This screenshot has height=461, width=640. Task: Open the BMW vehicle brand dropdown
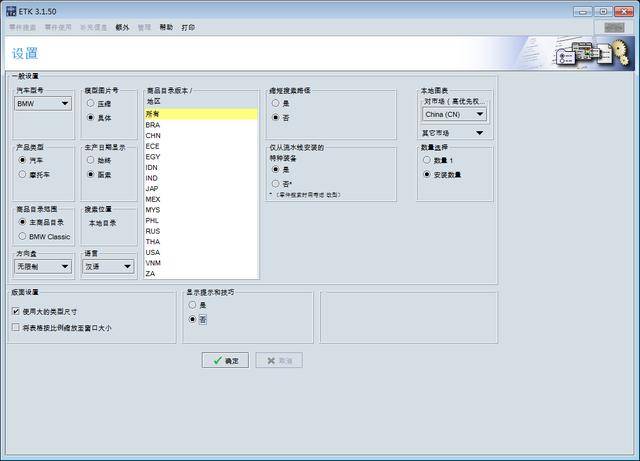[43, 104]
